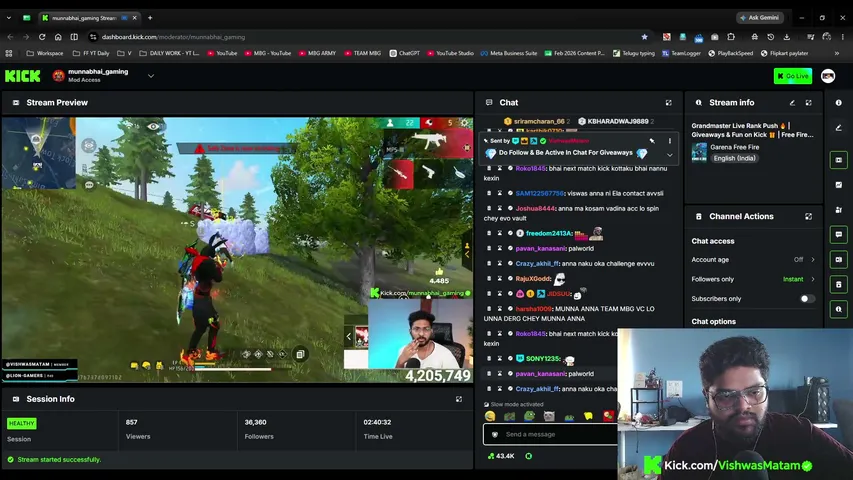The image size is (853, 480).
Task: Click the Send a message field
Action: (551, 434)
